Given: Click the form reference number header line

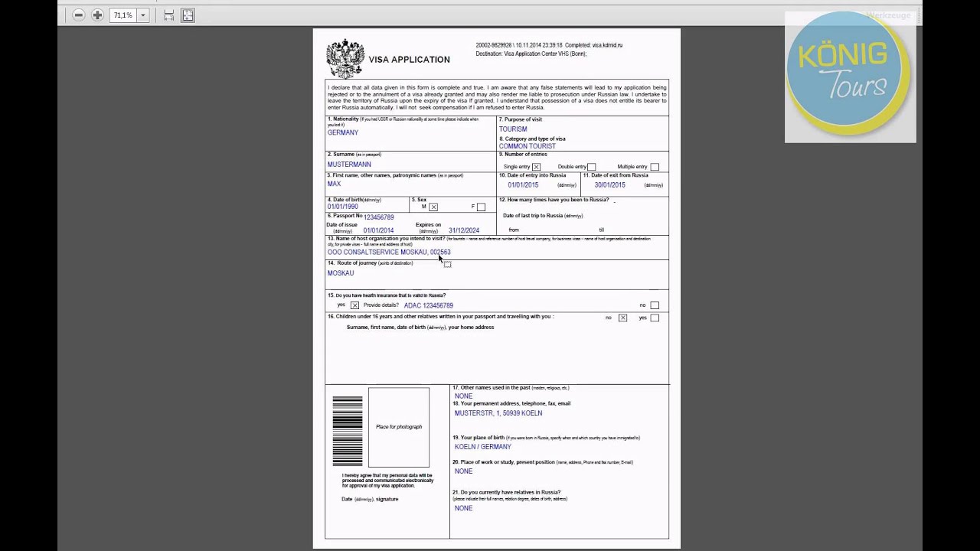Looking at the screenshot, I should coord(549,45).
